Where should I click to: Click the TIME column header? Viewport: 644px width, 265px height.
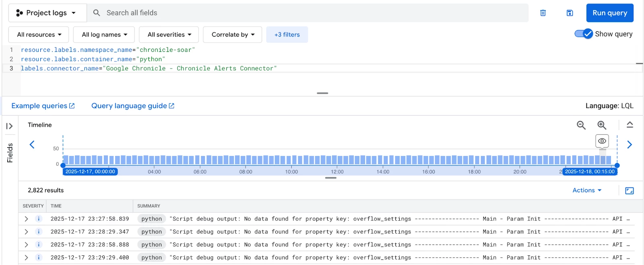pos(56,206)
